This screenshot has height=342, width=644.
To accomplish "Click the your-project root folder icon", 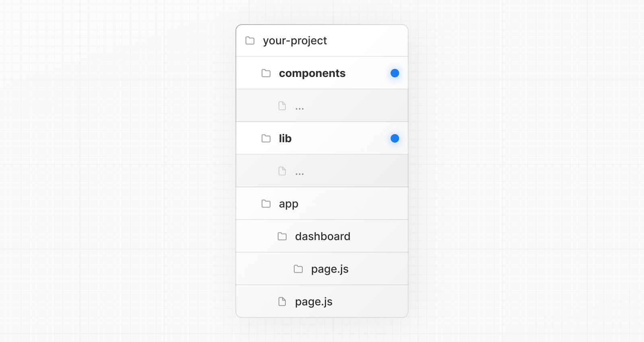I will (x=250, y=41).
